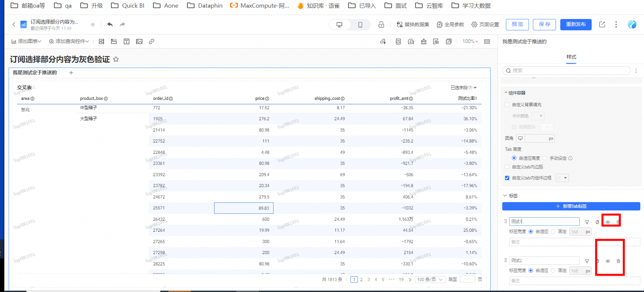The width and height of the screenshot is (644, 292).
Task: Open the 100 条/页 page size dropdown
Action: coord(430,279)
